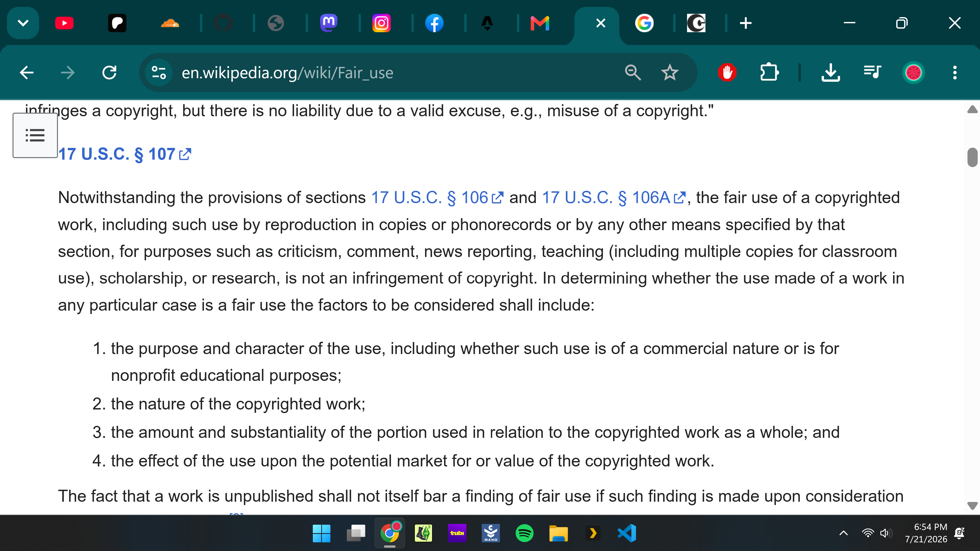Open the Chrome profile avatar
980x551 pixels.
pyautogui.click(x=913, y=72)
